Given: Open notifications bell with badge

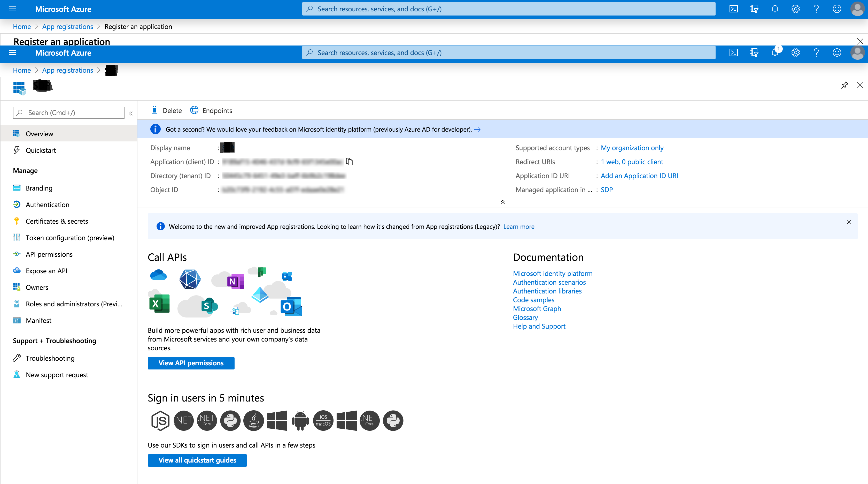Looking at the screenshot, I should point(775,53).
